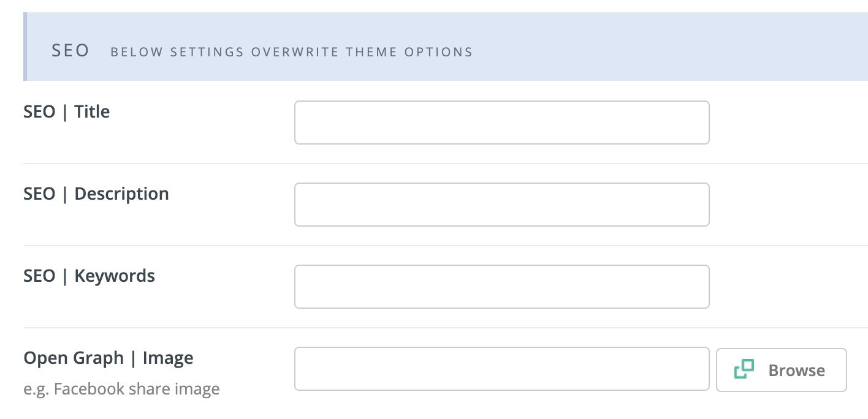This screenshot has width=868, height=419.
Task: Click the Browse button to pick an image
Action: 781,369
